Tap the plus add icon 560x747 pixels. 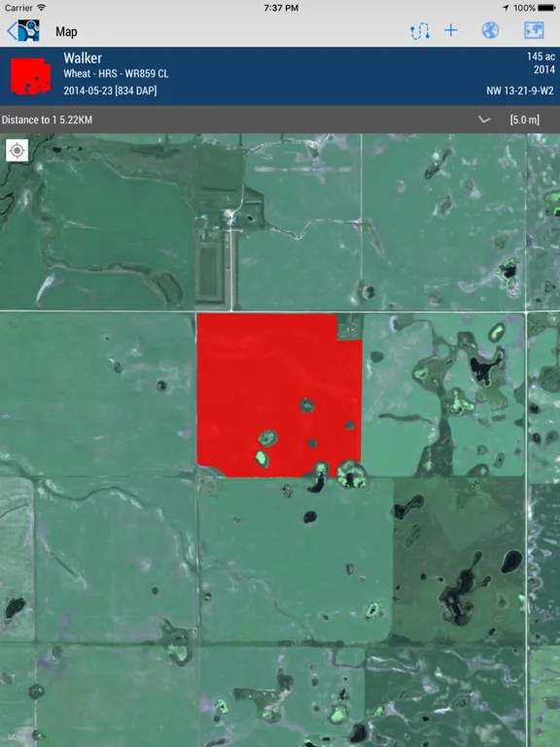coord(450,31)
